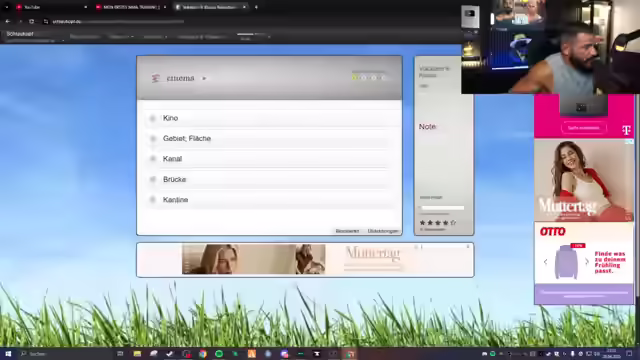Click the OTTO logo in ad

pos(553,232)
